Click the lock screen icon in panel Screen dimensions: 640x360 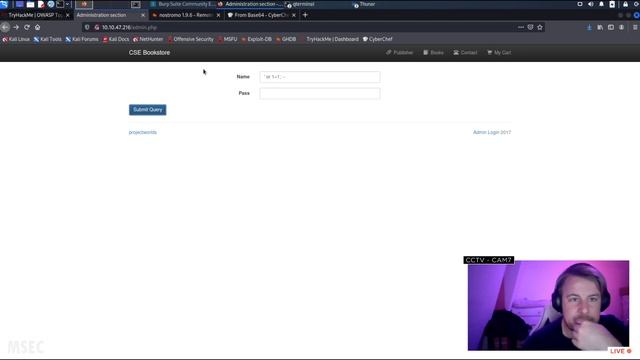click(x=625, y=4)
